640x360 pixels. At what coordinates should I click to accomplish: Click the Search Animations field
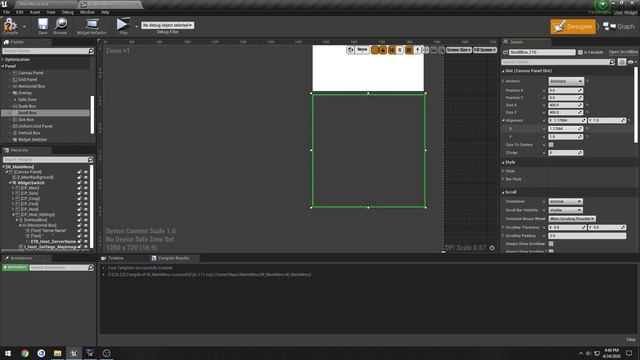61,268
